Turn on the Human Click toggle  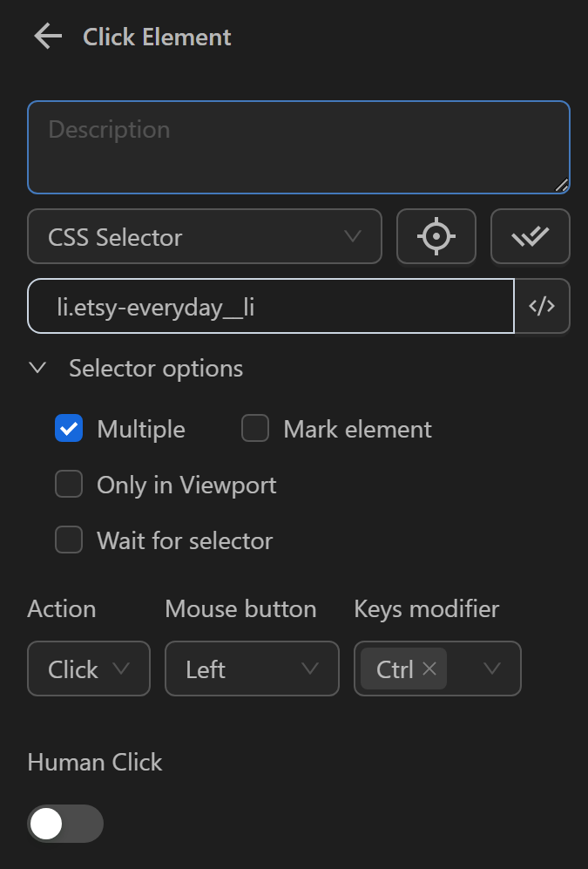[65, 824]
